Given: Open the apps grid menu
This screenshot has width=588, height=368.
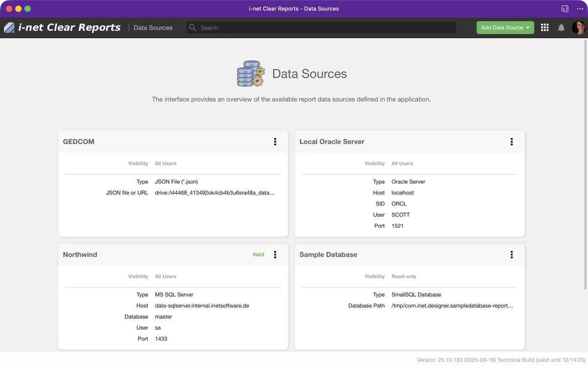Looking at the screenshot, I should [x=544, y=27].
